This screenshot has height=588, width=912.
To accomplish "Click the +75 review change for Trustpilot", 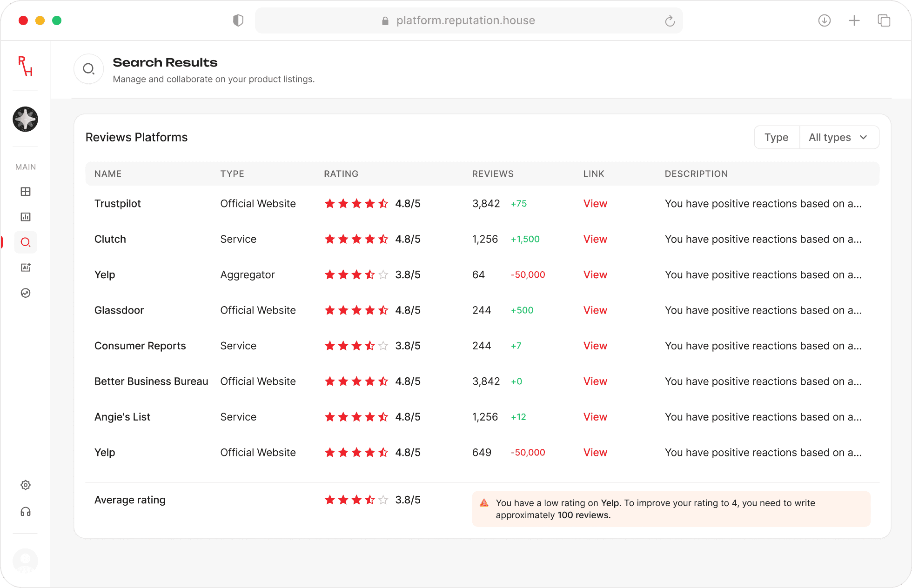I will tap(519, 204).
